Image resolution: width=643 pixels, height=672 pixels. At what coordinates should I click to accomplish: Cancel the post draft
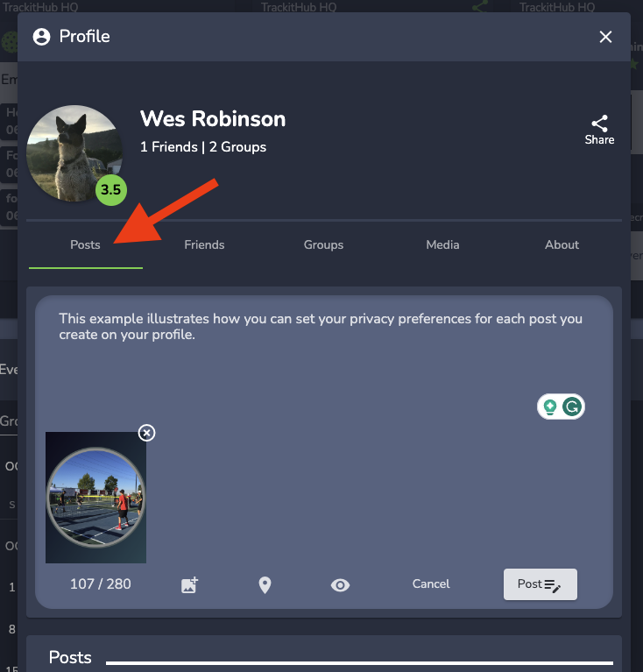431,584
